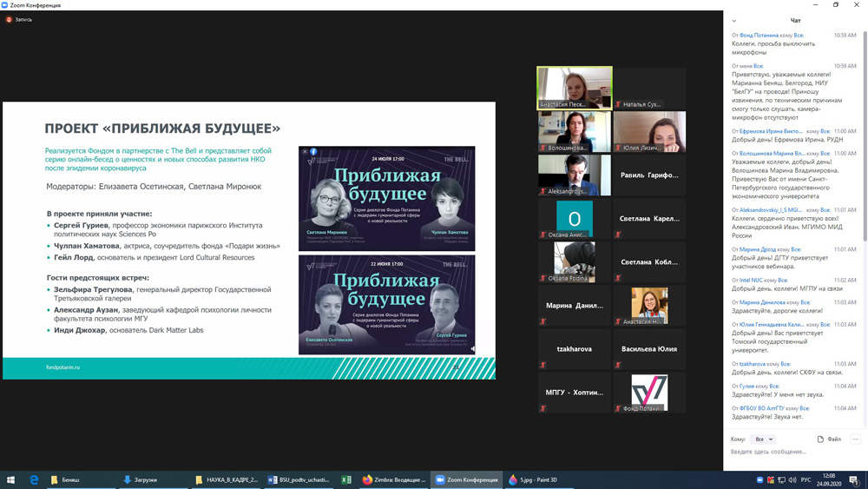Open the chat more options ellipsis button

pyautogui.click(x=855, y=439)
